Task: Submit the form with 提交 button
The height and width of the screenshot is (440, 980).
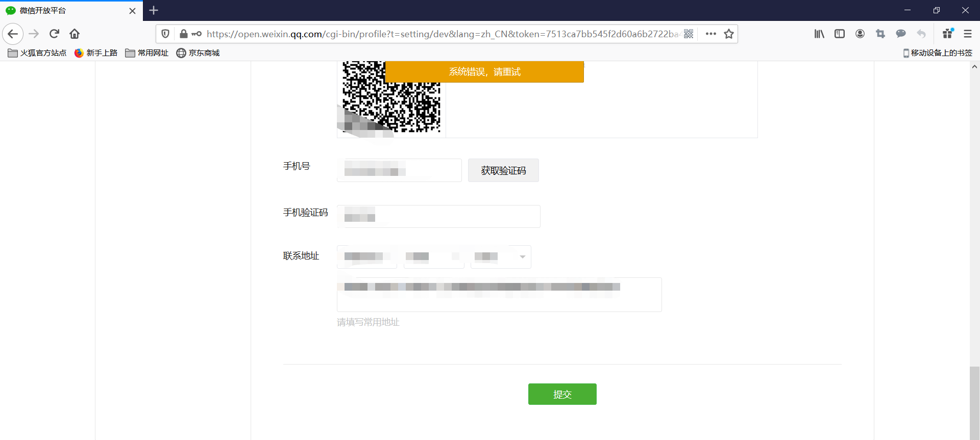Action: (x=562, y=394)
